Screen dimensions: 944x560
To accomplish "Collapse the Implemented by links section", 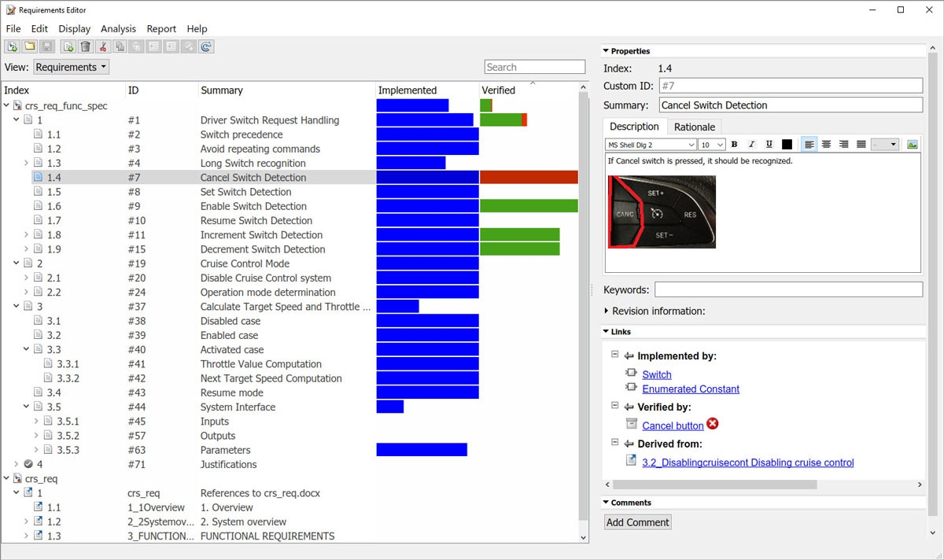I will click(x=614, y=356).
